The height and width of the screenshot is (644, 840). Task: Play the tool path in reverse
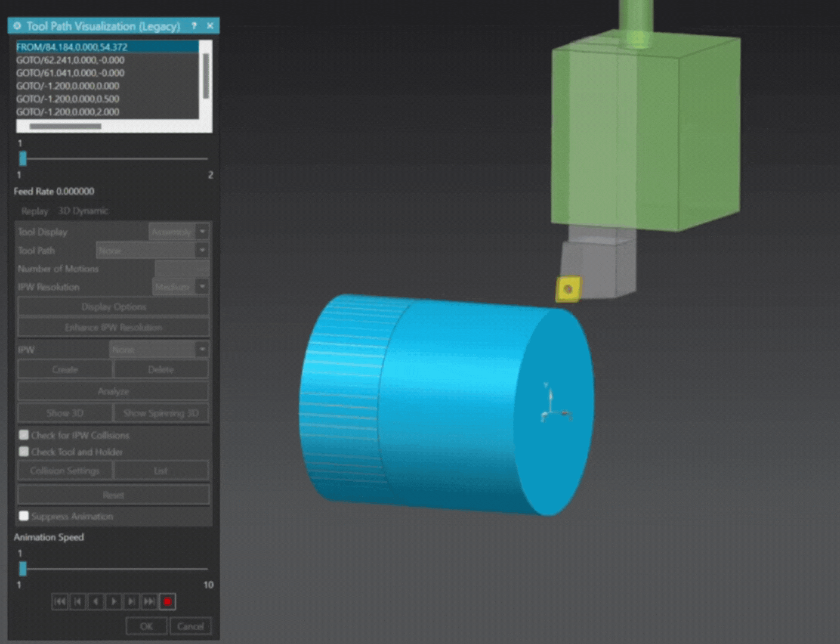[x=95, y=602]
